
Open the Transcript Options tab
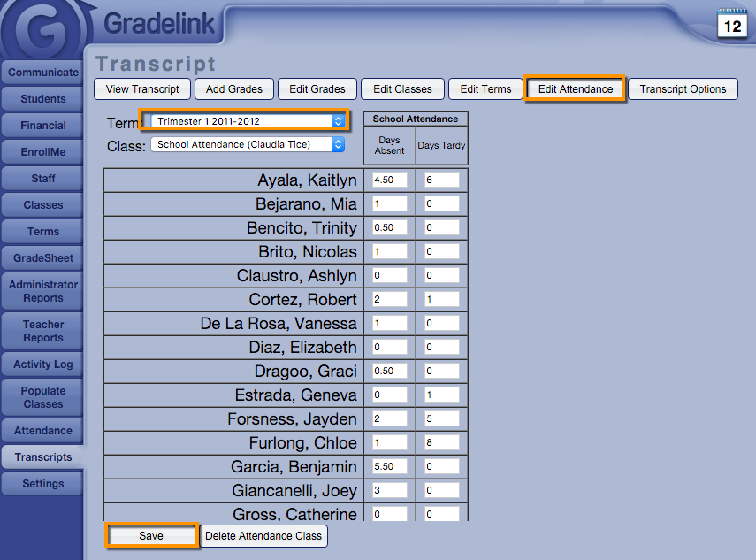pyautogui.click(x=683, y=89)
